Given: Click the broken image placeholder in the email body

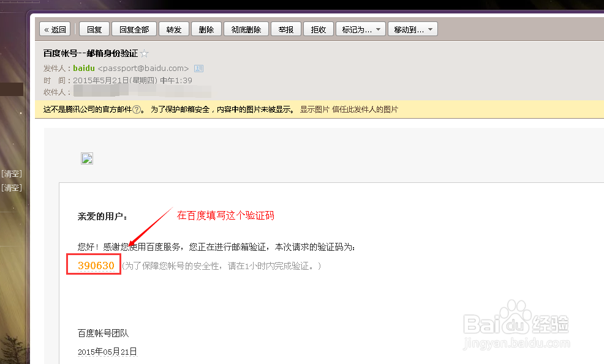Looking at the screenshot, I should (x=86, y=158).
